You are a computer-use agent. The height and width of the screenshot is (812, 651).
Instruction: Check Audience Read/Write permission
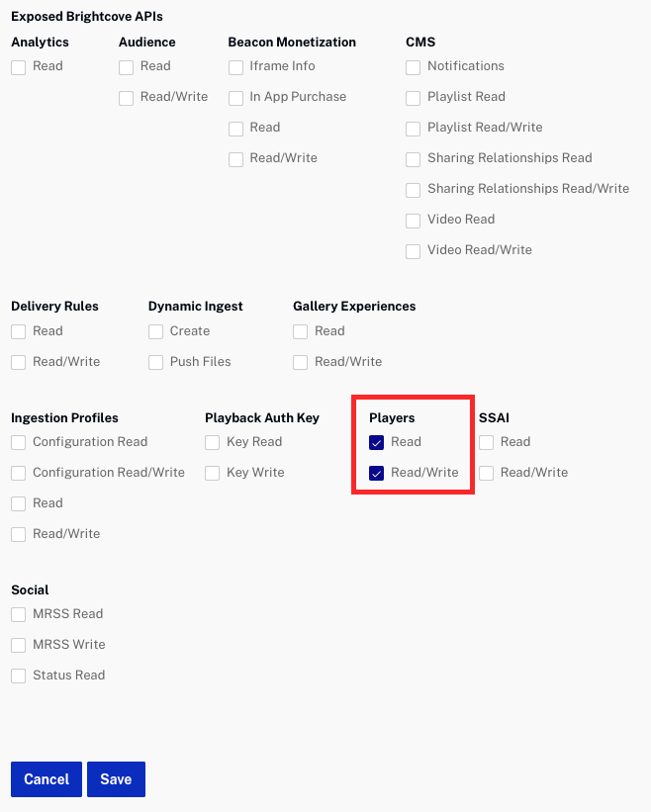point(127,98)
